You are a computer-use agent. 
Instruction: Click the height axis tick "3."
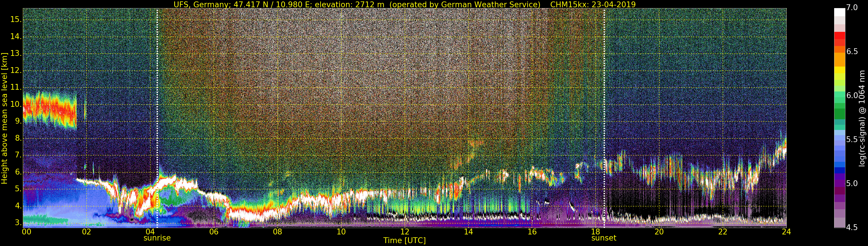(18, 223)
